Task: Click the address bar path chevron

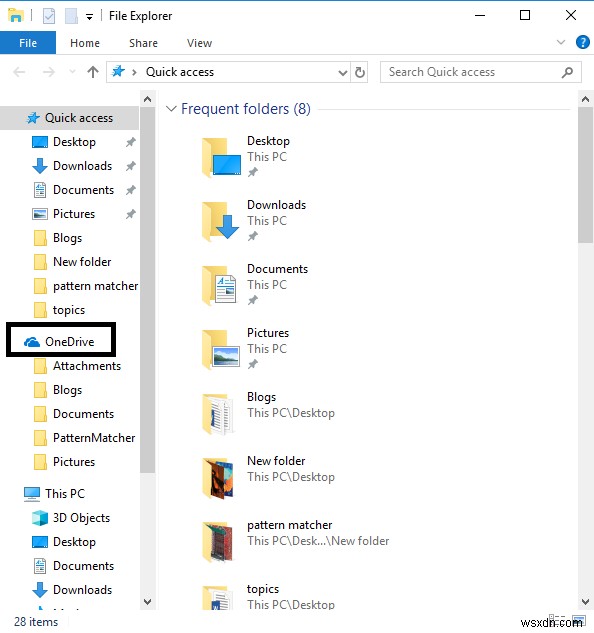Action: click(134, 72)
